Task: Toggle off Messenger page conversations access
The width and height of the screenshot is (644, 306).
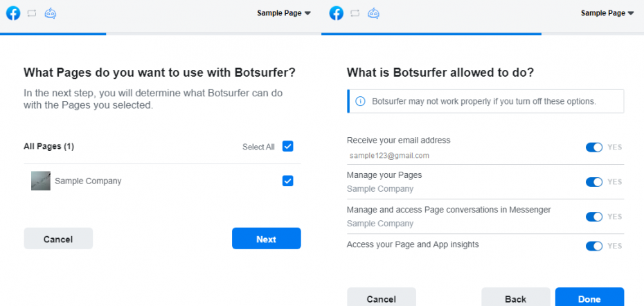Action: (594, 217)
